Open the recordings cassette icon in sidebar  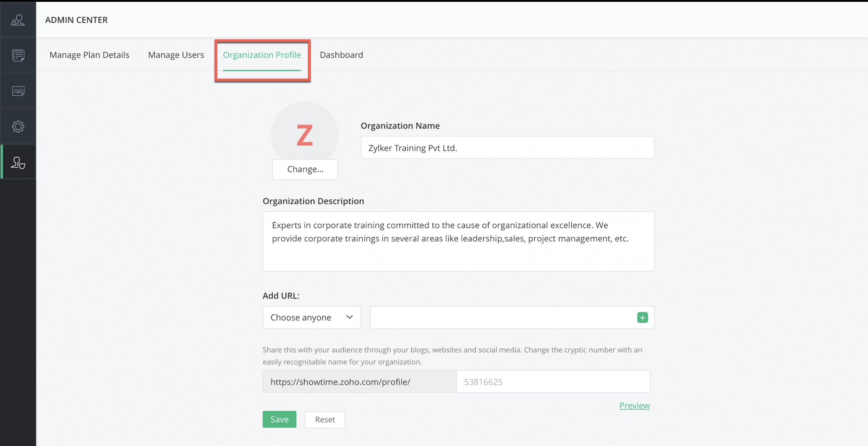point(18,91)
